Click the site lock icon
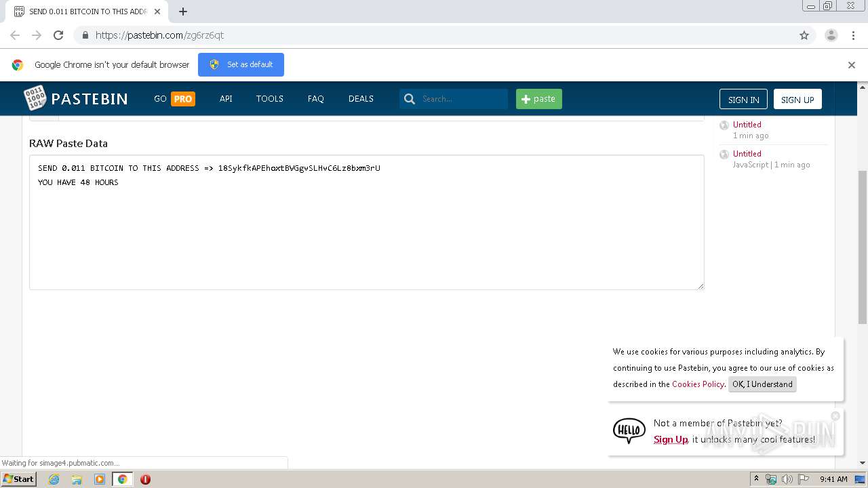This screenshot has width=868, height=488. (85, 35)
